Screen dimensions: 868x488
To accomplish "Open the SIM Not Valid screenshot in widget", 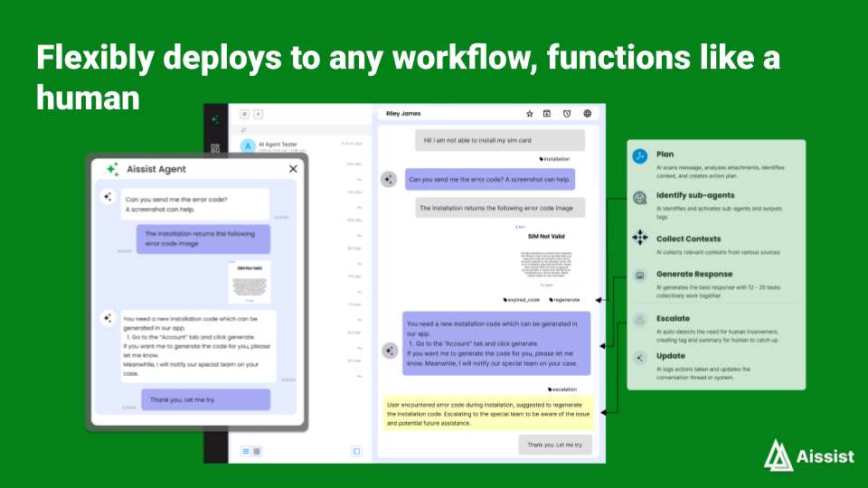I will [250, 281].
